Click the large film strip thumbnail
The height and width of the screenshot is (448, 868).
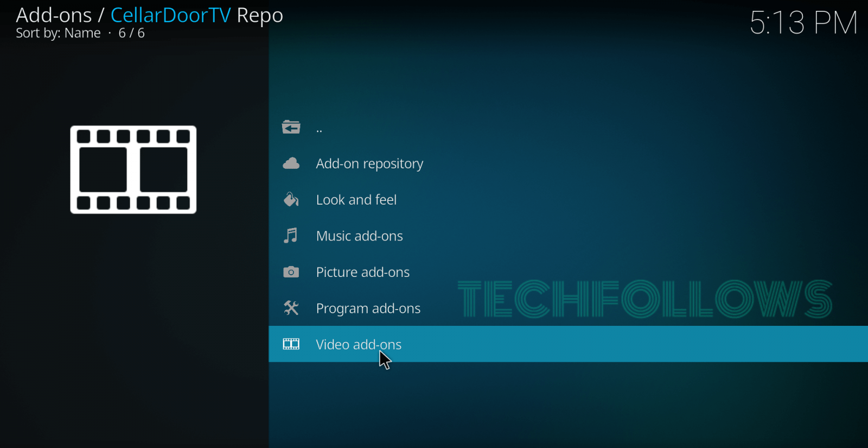click(133, 169)
